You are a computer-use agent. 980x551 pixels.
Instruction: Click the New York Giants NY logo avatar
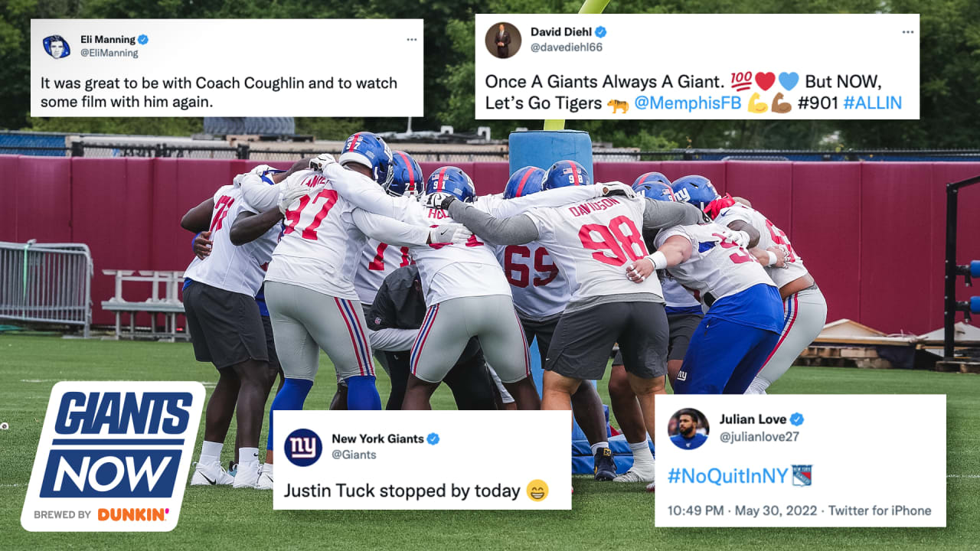coord(303,447)
